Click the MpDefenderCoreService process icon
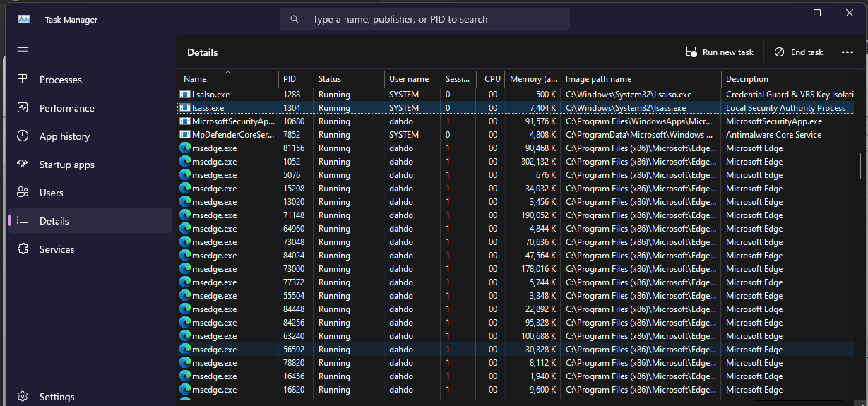This screenshot has width=868, height=406. point(185,135)
